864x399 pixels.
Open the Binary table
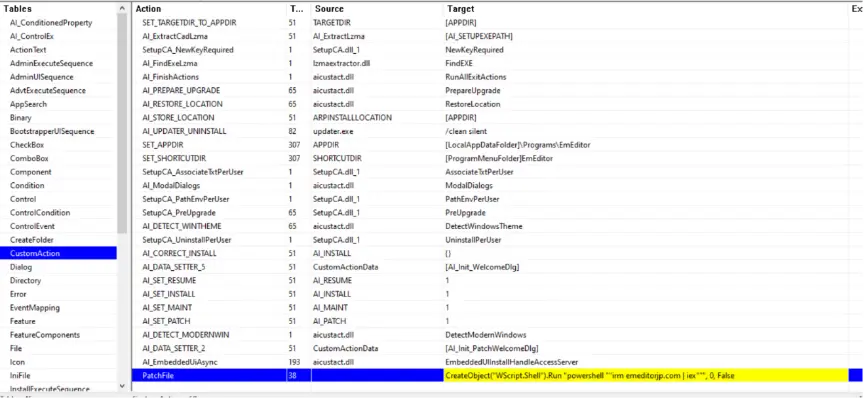[20, 117]
